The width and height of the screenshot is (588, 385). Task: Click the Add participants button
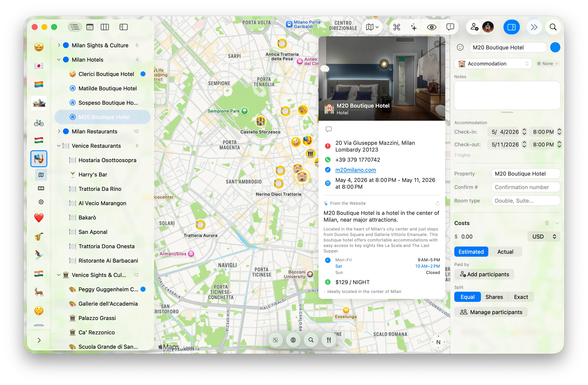pyautogui.click(x=484, y=274)
